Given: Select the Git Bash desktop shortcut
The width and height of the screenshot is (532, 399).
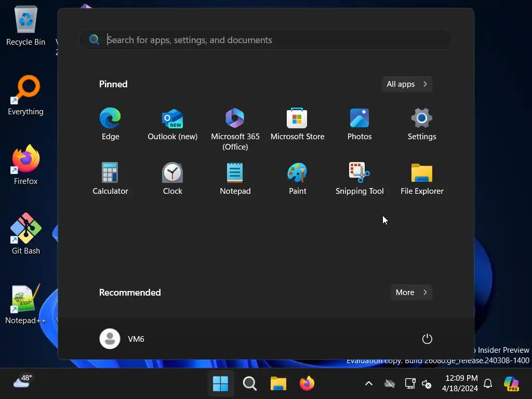Looking at the screenshot, I should (x=26, y=234).
